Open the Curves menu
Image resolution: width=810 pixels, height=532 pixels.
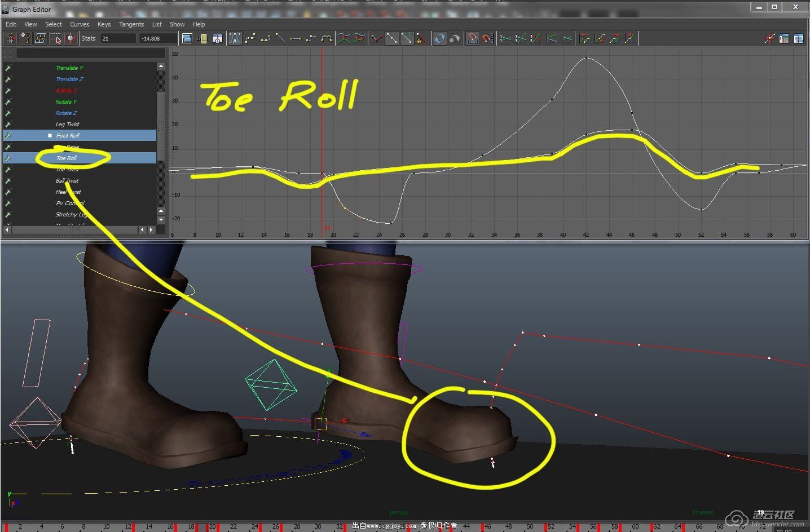click(80, 24)
